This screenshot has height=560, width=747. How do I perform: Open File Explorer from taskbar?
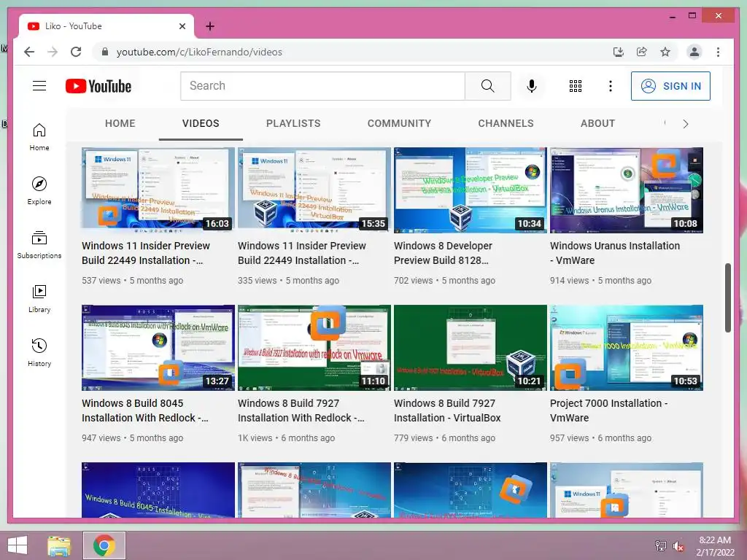click(x=59, y=545)
